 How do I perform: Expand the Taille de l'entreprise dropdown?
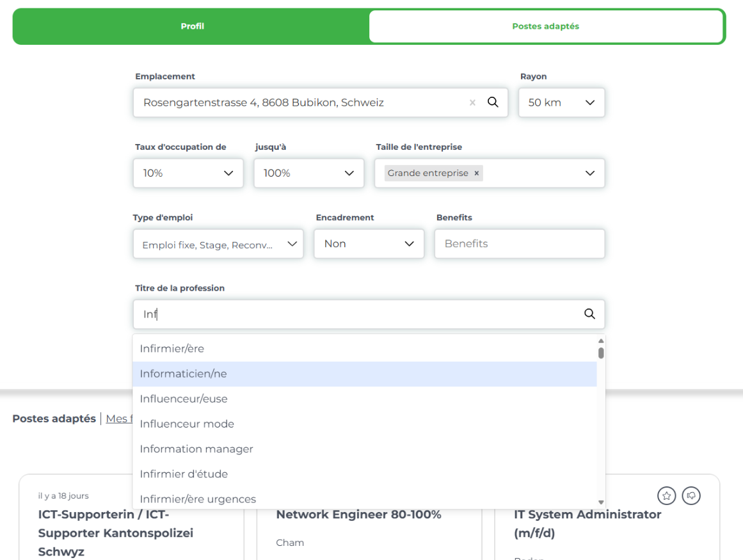(589, 173)
